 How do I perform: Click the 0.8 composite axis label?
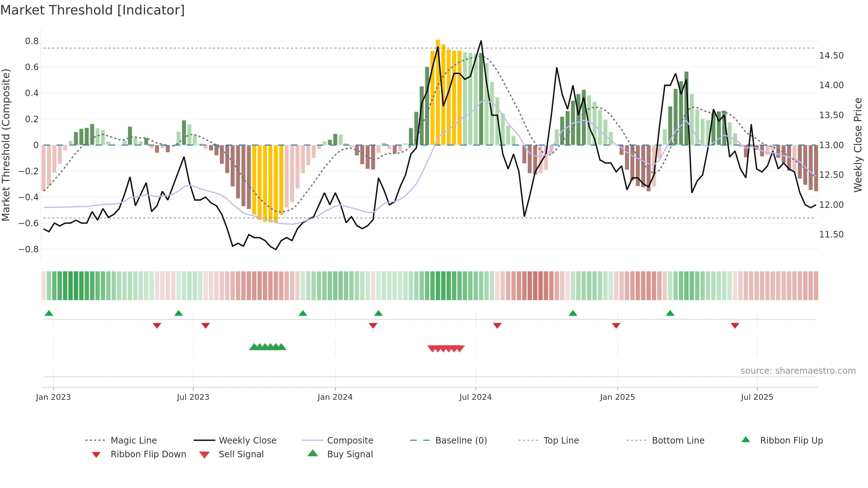[32, 41]
